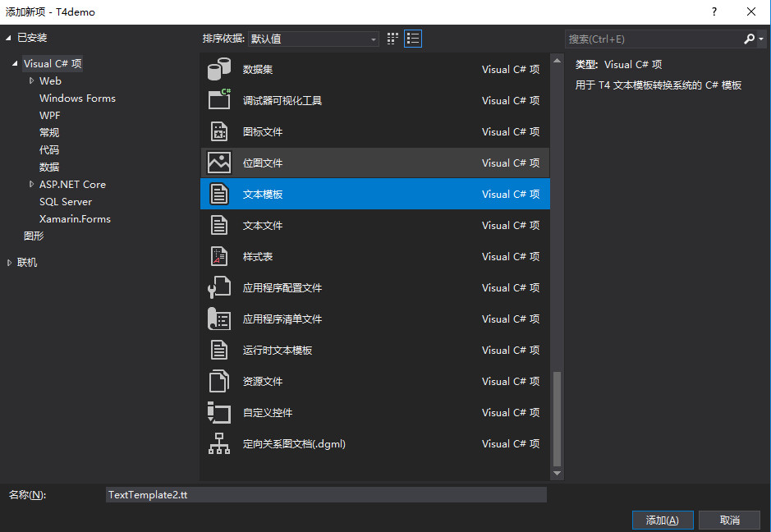This screenshot has width=771, height=532.
Task: Open search options dropdown arrow
Action: tap(760, 39)
